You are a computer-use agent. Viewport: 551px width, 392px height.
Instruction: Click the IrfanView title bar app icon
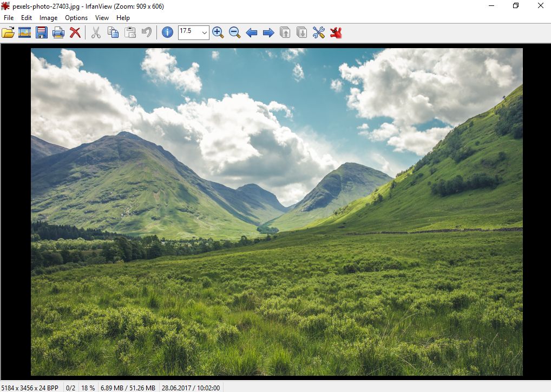(5, 6)
